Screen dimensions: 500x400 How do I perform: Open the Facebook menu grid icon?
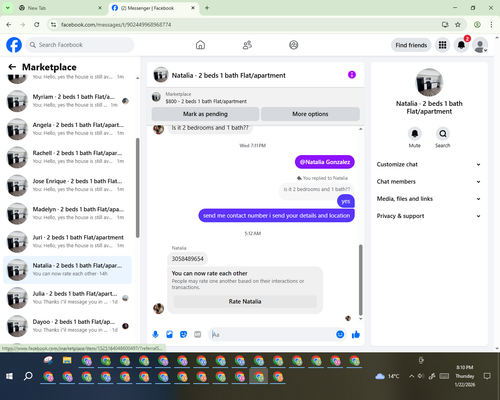click(x=442, y=45)
